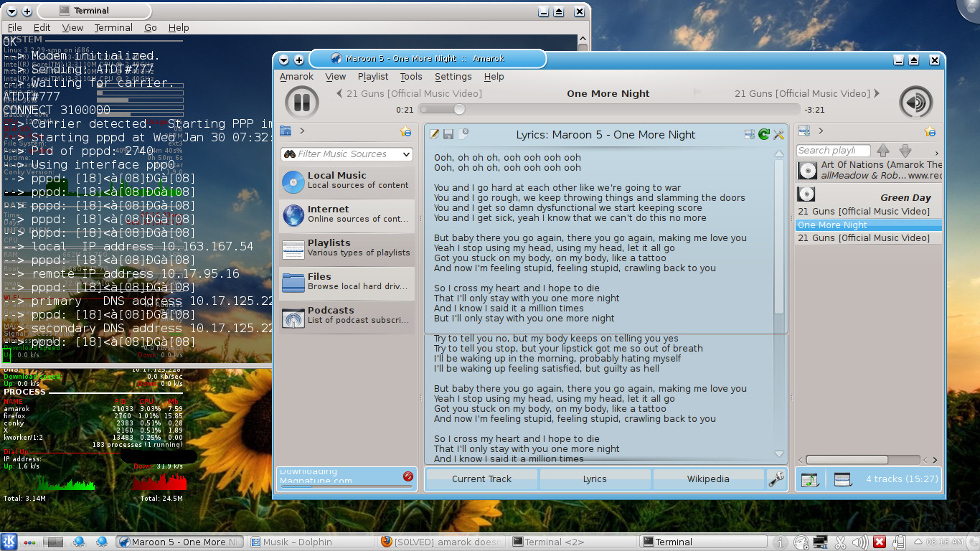Viewport: 980px width, 551px height.
Task: Seek within the song on progress slider
Action: 609,109
